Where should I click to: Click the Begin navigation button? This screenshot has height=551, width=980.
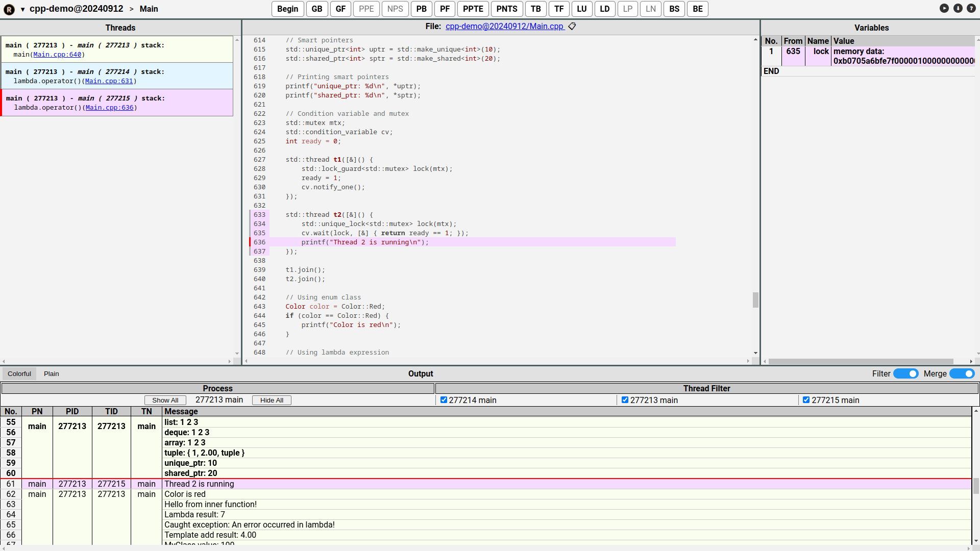288,9
